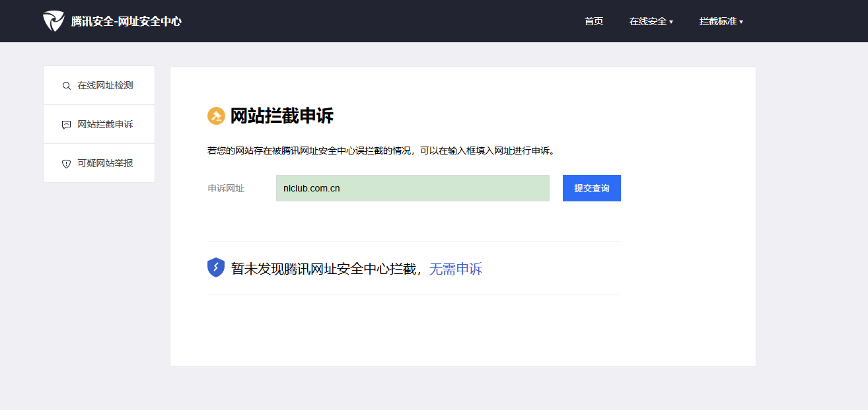Click the 暂未发现腾讯网址安全中心拦截 result text
The width and height of the screenshot is (868, 410).
click(x=324, y=269)
